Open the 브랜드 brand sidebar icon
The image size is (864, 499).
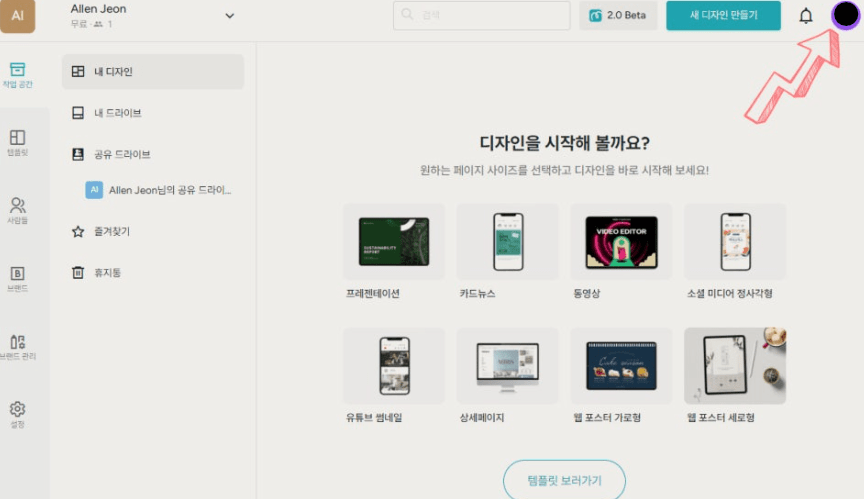[17, 278]
